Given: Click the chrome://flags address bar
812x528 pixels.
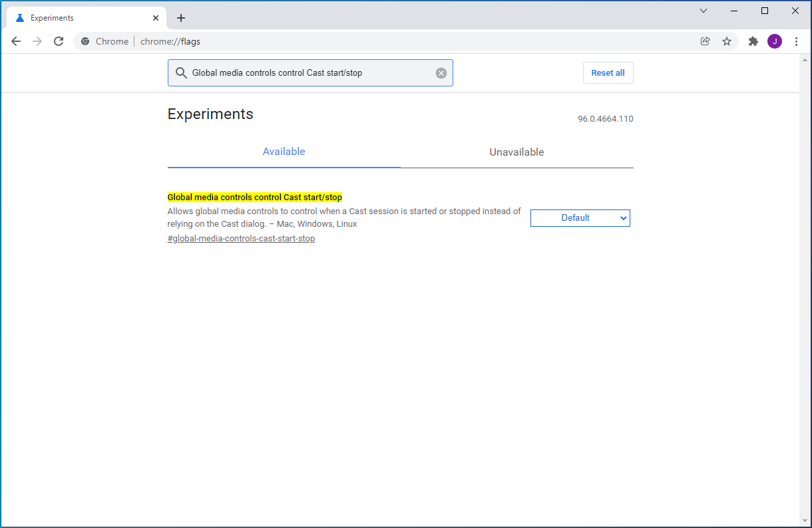Looking at the screenshot, I should point(399,41).
